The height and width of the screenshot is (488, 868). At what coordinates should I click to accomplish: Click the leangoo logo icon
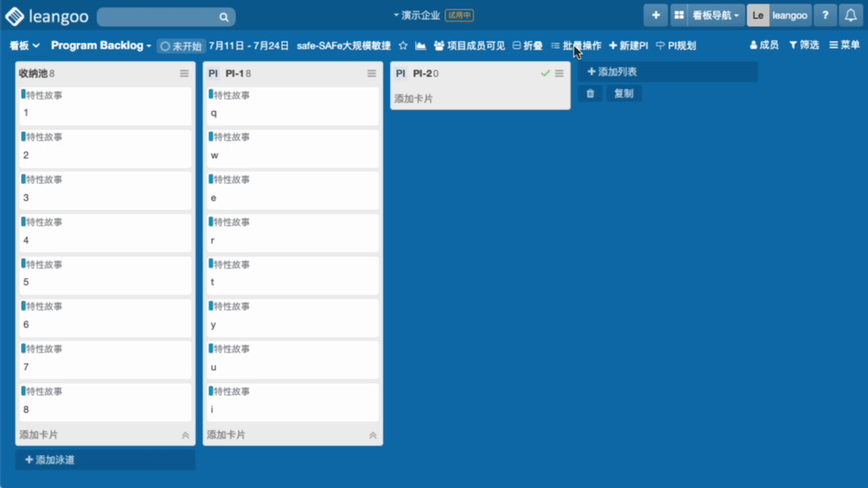(x=15, y=16)
